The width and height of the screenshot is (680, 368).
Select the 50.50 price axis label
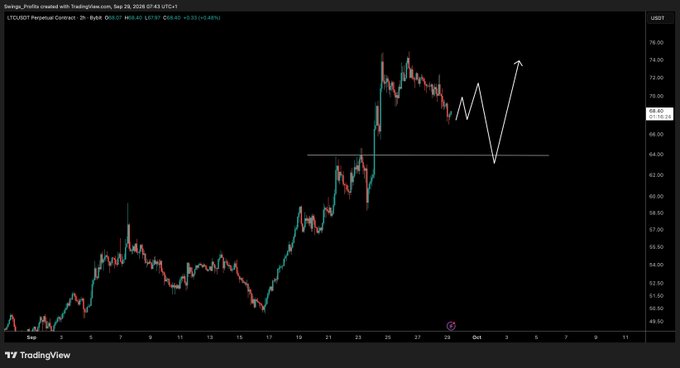[656, 309]
